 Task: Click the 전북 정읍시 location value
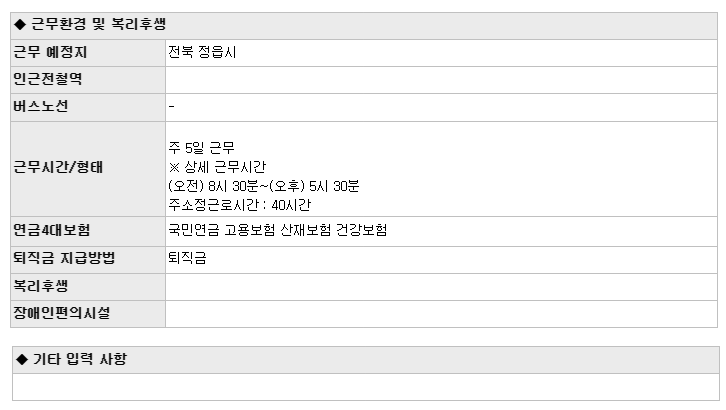point(202,52)
